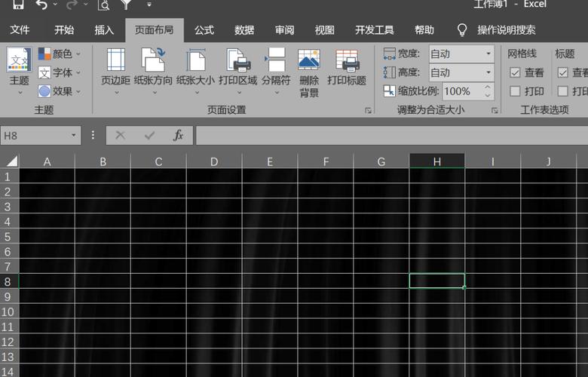The width and height of the screenshot is (588, 377).
Task: Open the 调整为合适大小 dialog launcher
Action: coord(495,110)
